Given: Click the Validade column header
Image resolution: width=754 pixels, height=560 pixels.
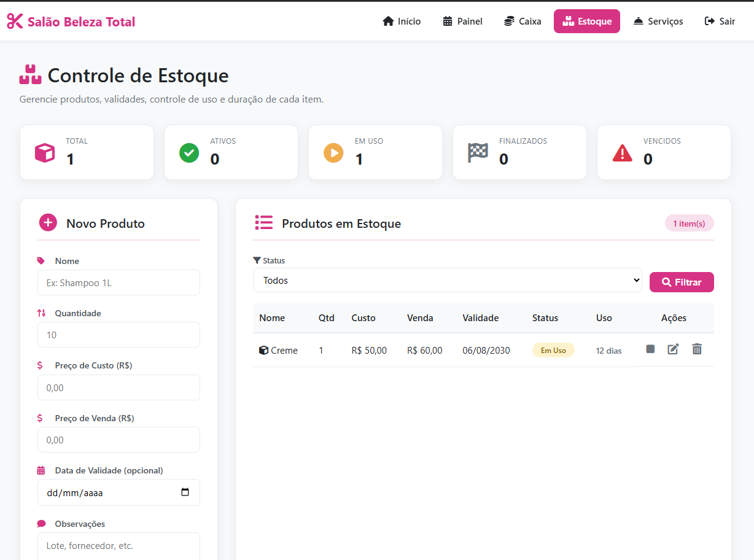Looking at the screenshot, I should coord(481,318).
